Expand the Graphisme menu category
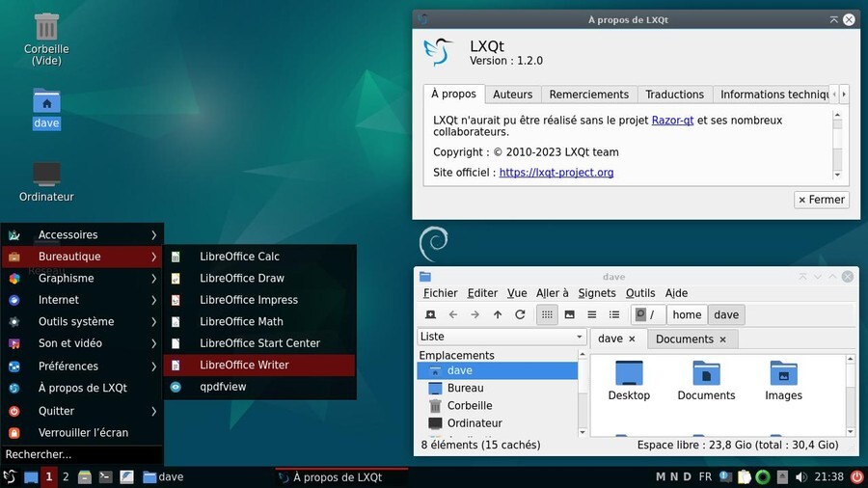 pos(82,279)
